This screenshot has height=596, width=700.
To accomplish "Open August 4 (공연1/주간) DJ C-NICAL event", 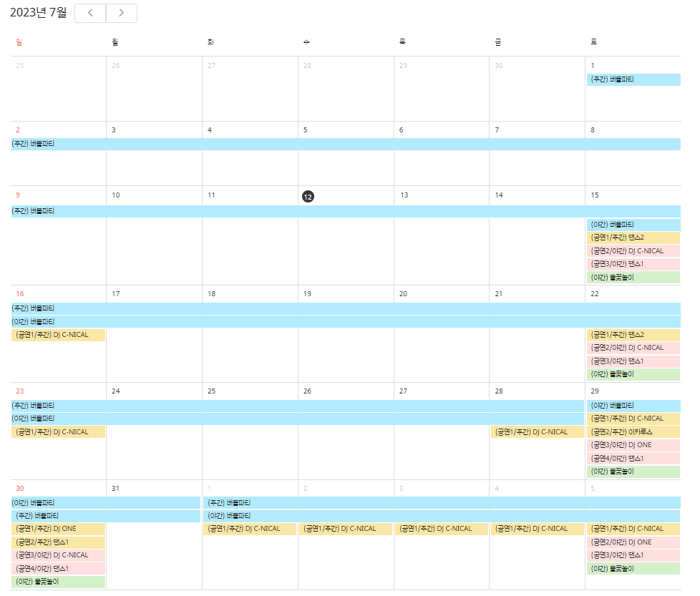I will [538, 529].
